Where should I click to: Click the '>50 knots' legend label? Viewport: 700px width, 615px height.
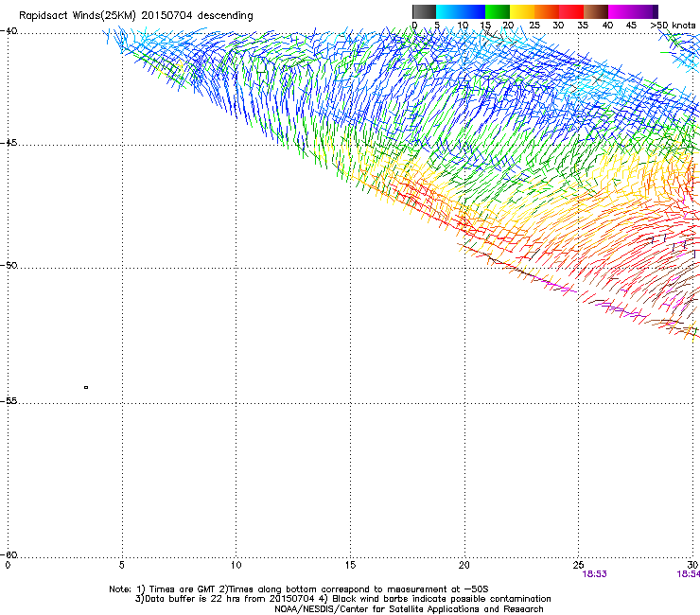click(x=673, y=25)
